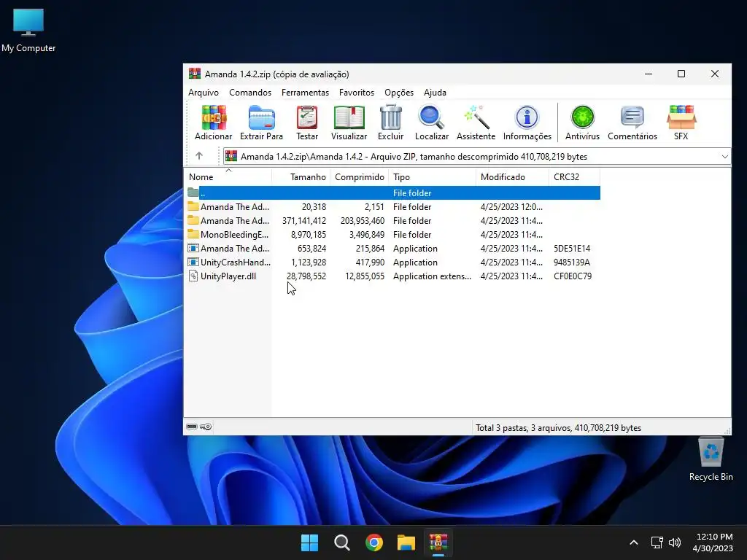The height and width of the screenshot is (560, 747).
Task: Expand the address path dropdown
Action: click(x=724, y=156)
